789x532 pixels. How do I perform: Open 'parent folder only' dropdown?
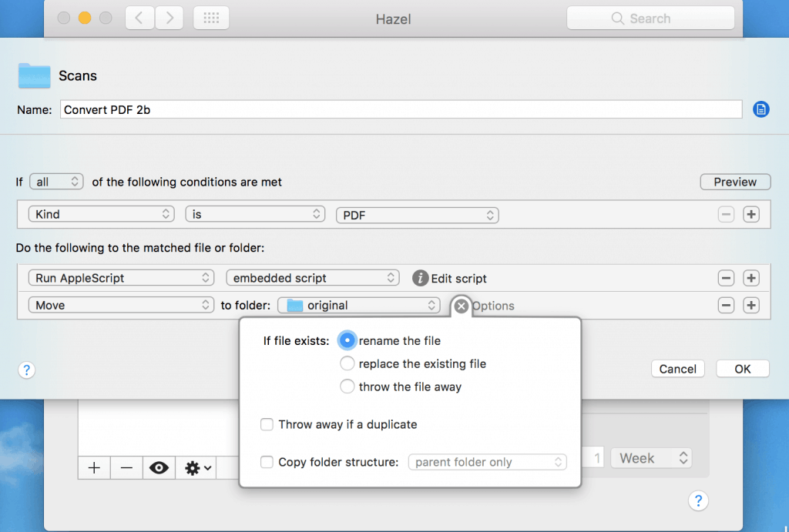[488, 462]
